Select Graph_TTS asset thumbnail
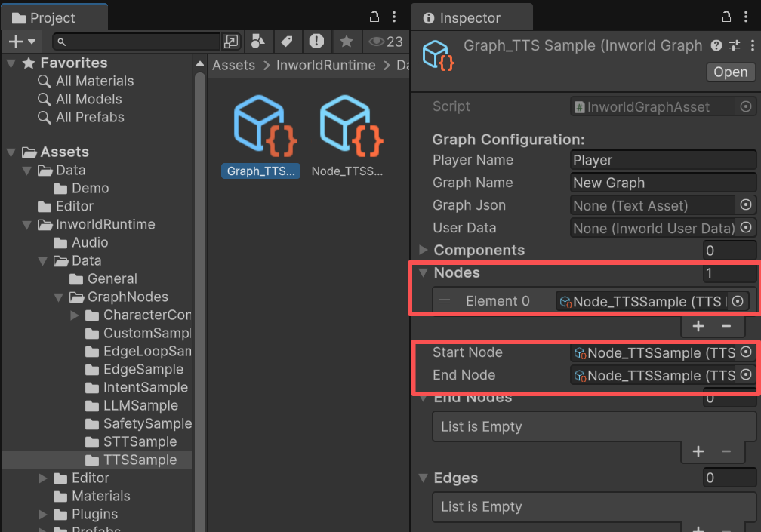 pyautogui.click(x=263, y=127)
